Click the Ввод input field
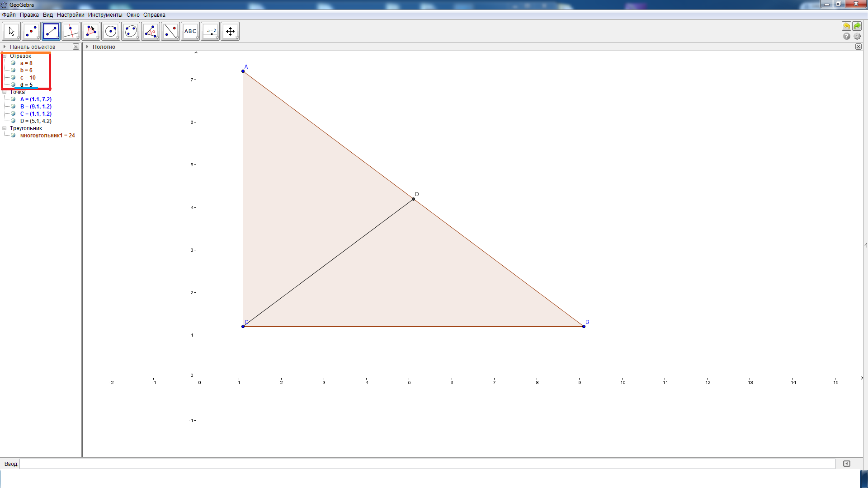This screenshot has height=488, width=868. pos(427,464)
